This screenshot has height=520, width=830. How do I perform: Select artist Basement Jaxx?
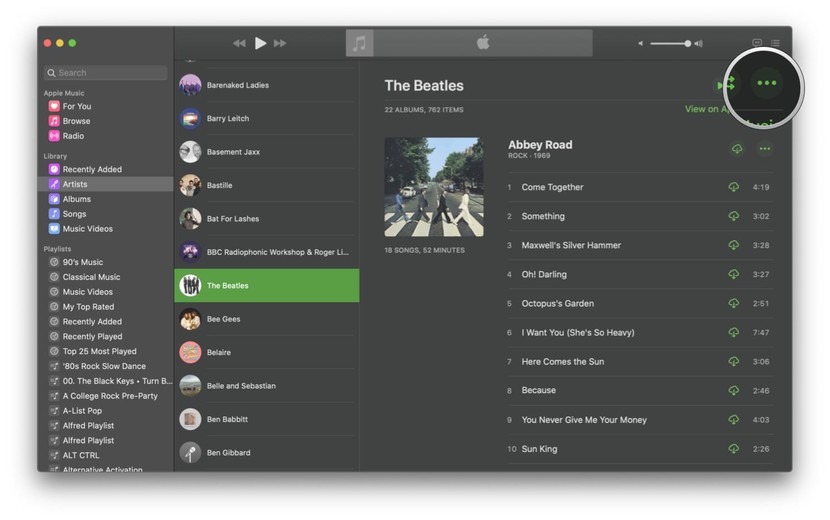(x=267, y=151)
